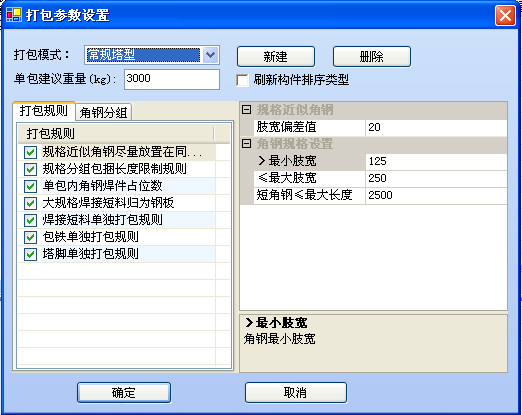Switch to the 角钢分组 tab
Image resolution: width=522 pixels, height=415 pixels.
click(103, 112)
